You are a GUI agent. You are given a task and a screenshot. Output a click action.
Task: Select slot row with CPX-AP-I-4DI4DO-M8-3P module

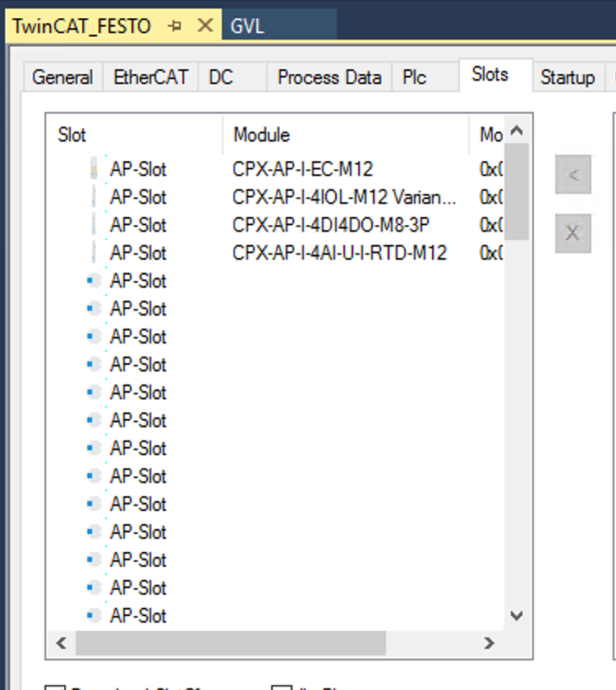[x=275, y=225]
